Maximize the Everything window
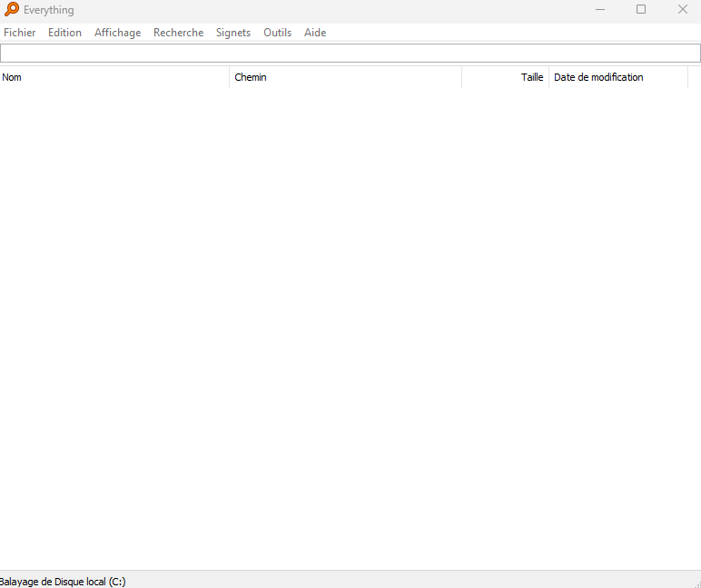Viewport: 701px width, 588px height. click(x=641, y=9)
